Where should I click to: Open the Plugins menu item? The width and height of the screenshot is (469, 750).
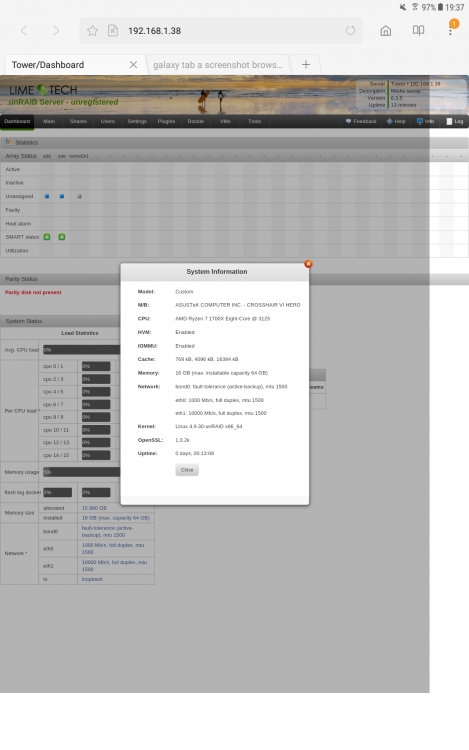[166, 121]
